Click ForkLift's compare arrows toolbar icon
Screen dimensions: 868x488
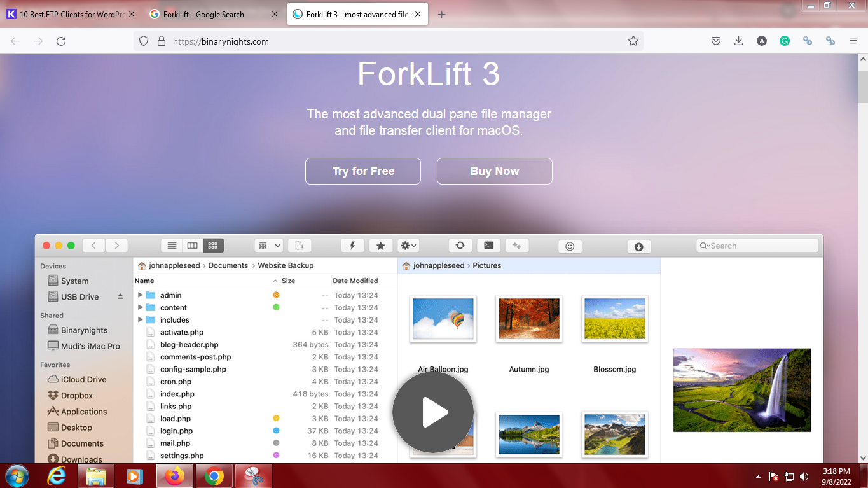click(x=517, y=246)
